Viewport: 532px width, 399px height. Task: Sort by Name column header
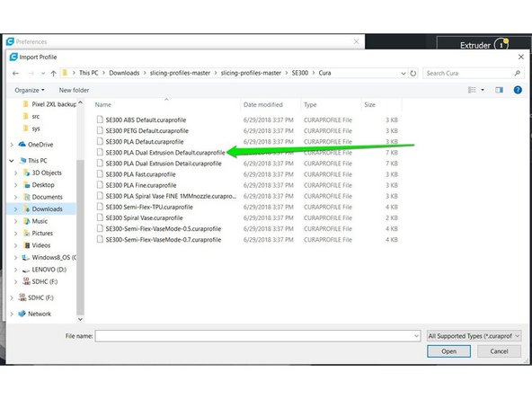(x=103, y=105)
